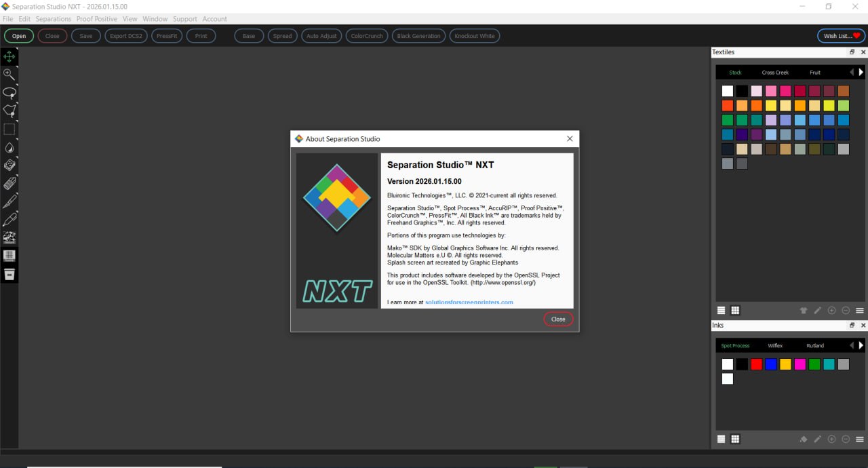
Task: Click the Close button in the About dialog
Action: click(558, 319)
